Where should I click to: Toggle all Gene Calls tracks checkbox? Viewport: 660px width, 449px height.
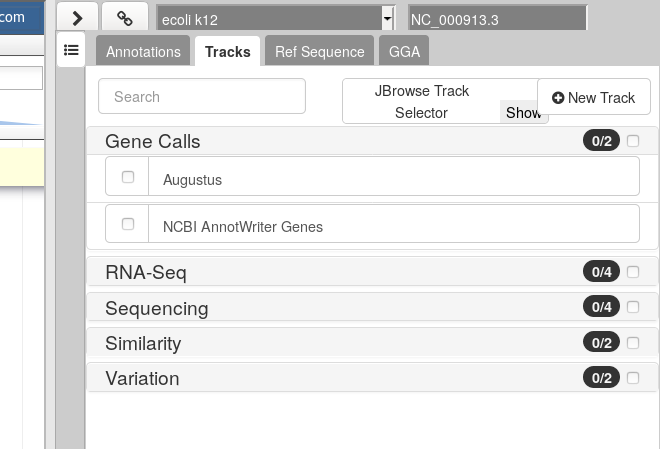coord(633,141)
